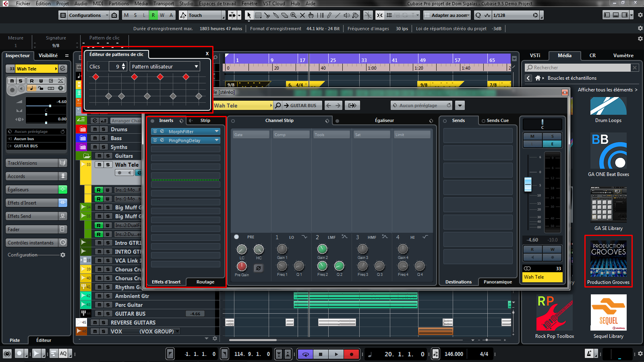644x362 pixels.
Task: Click the back arrow in Media browser
Action: (x=528, y=78)
